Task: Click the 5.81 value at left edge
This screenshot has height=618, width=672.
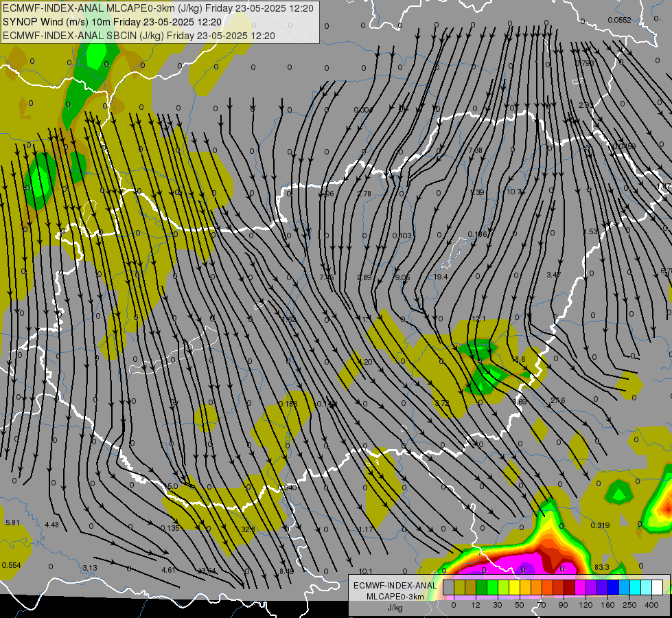Action: [x=12, y=523]
